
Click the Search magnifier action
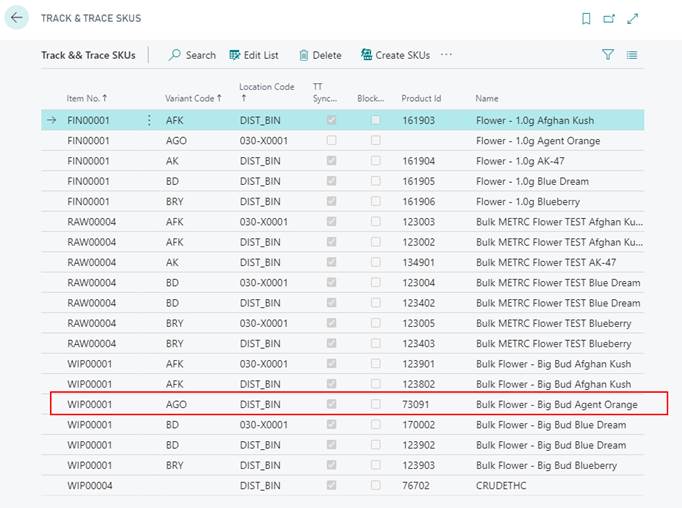point(192,55)
